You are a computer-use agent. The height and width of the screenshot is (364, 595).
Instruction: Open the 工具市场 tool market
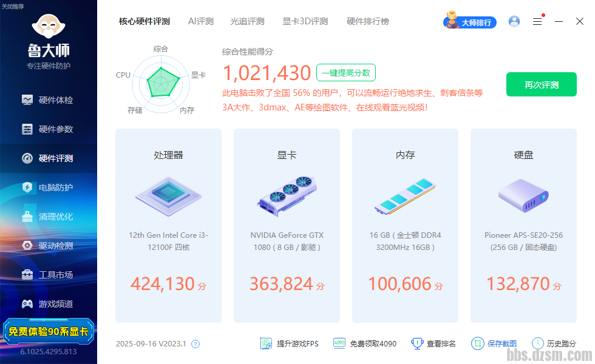coord(49,275)
